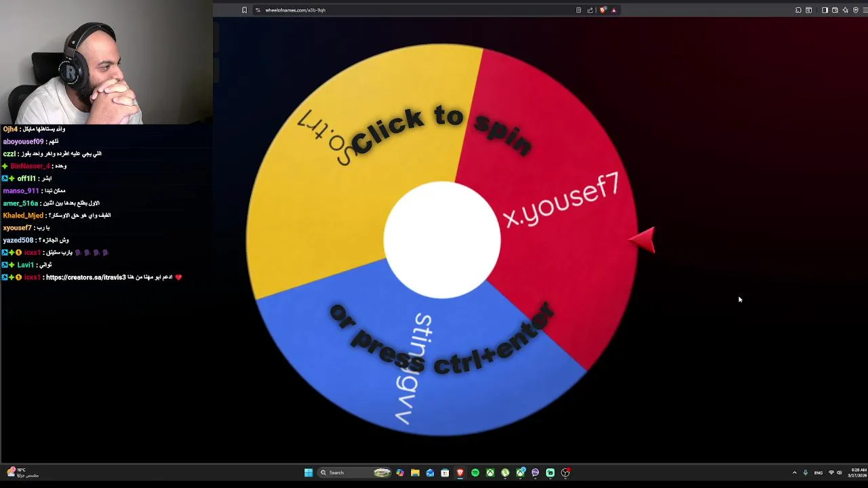Toggle reader mode icon in address bar
This screenshot has height=488, width=868.
pyautogui.click(x=578, y=10)
